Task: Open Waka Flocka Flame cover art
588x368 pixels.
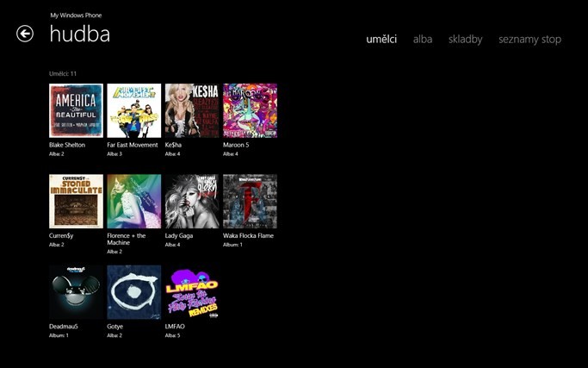Action: 250,202
